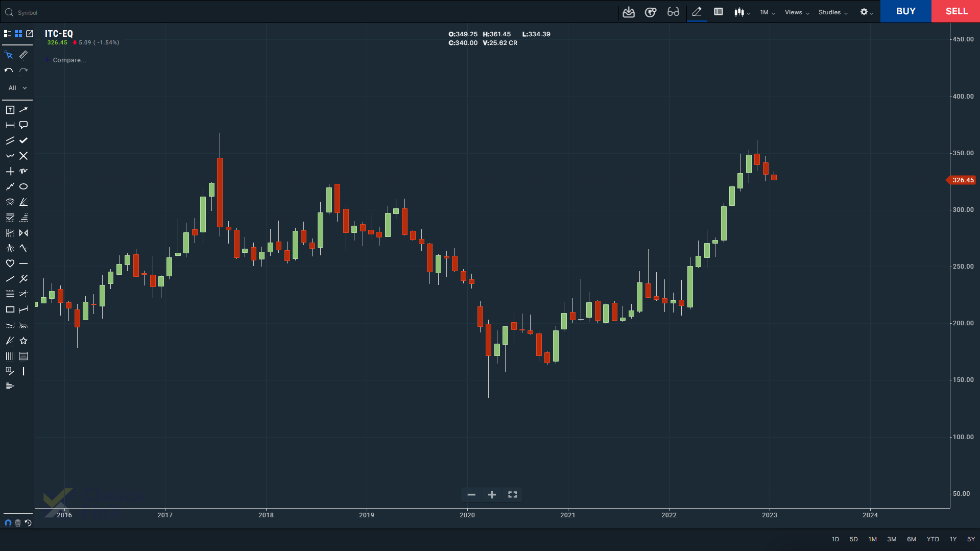Select the vertical line tool
This screenshot has height=551, width=980.
tap(23, 371)
